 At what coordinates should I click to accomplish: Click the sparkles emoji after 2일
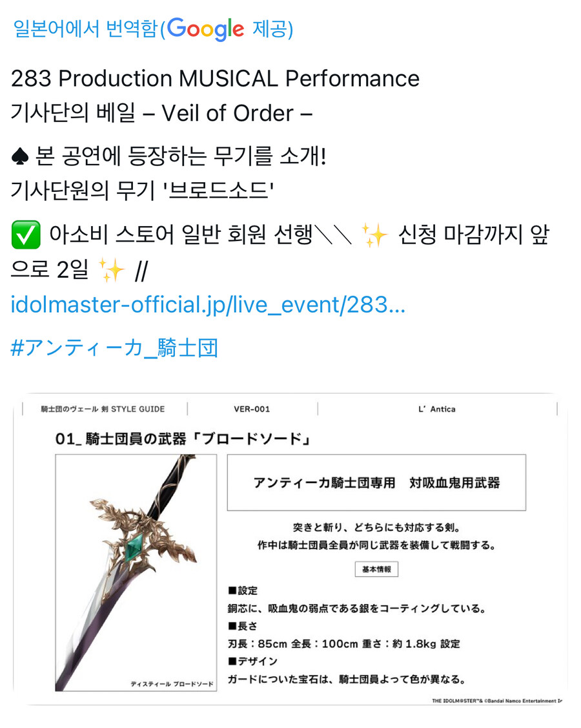pyautogui.click(x=112, y=270)
